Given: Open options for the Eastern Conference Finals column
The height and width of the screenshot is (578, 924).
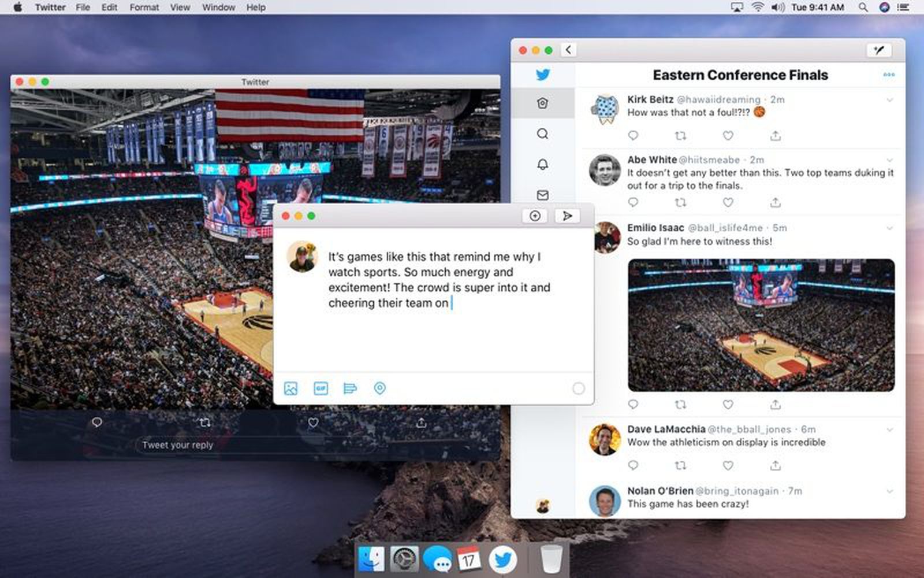Looking at the screenshot, I should click(x=888, y=75).
